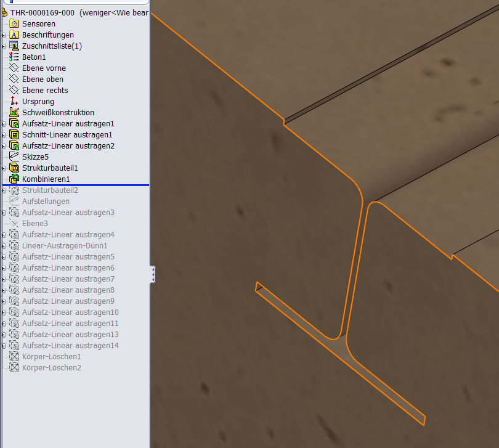Click the Schnitt-Linear austragen1 cut icon
Screen dimensions: 499x448
(14, 135)
